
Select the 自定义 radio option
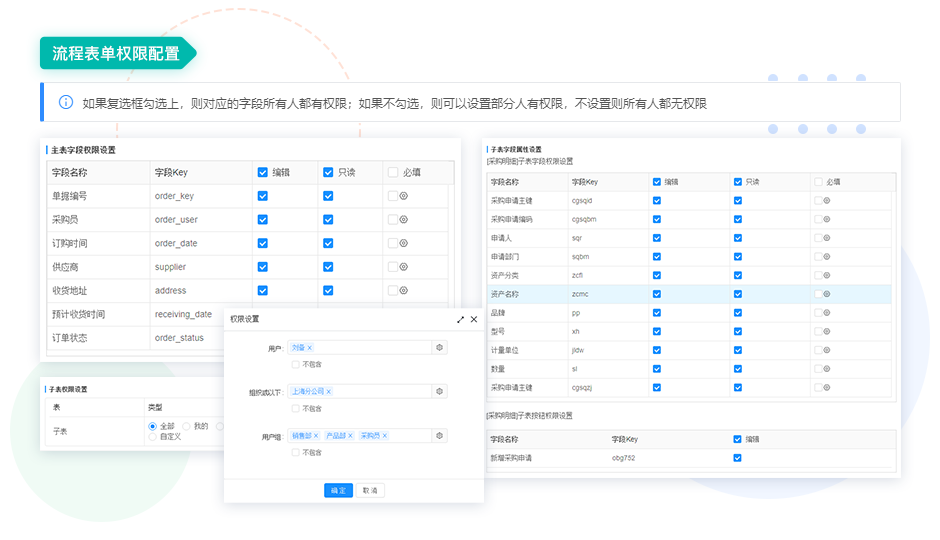pyautogui.click(x=152, y=437)
